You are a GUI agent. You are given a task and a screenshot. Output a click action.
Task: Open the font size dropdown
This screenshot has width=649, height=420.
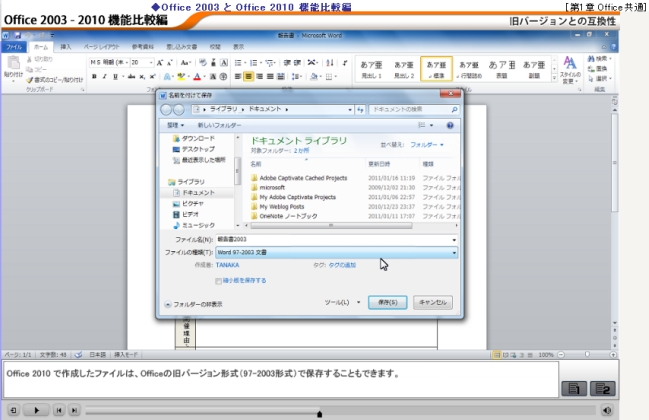point(151,63)
